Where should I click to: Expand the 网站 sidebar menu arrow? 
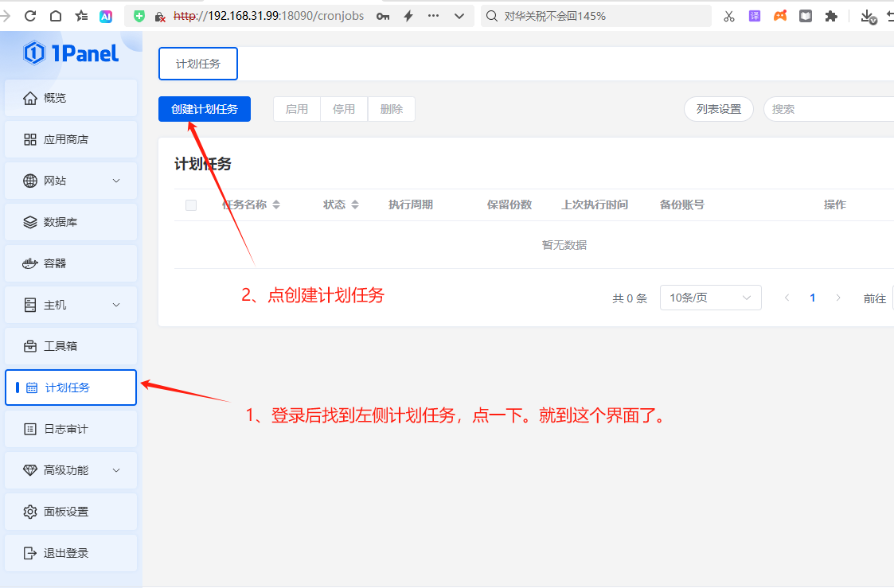pos(116,181)
